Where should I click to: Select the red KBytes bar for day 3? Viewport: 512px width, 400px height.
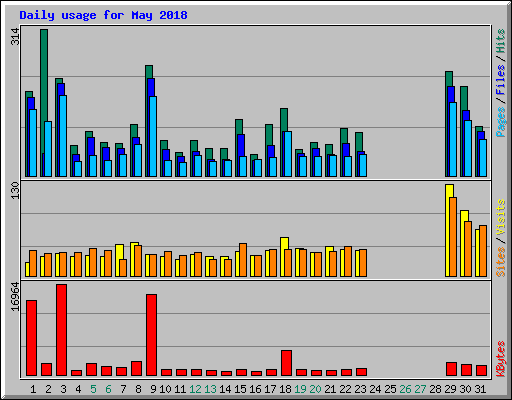tap(61, 330)
